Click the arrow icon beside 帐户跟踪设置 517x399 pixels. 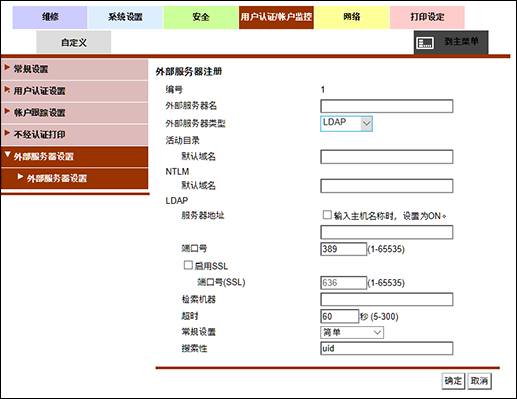[x=7, y=111]
